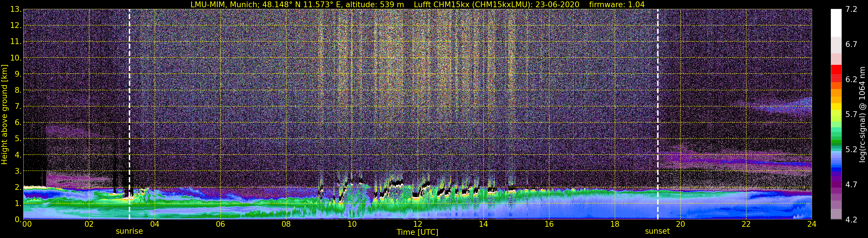Click the height axis tick label '6.'
868x238 pixels.
(x=18, y=123)
